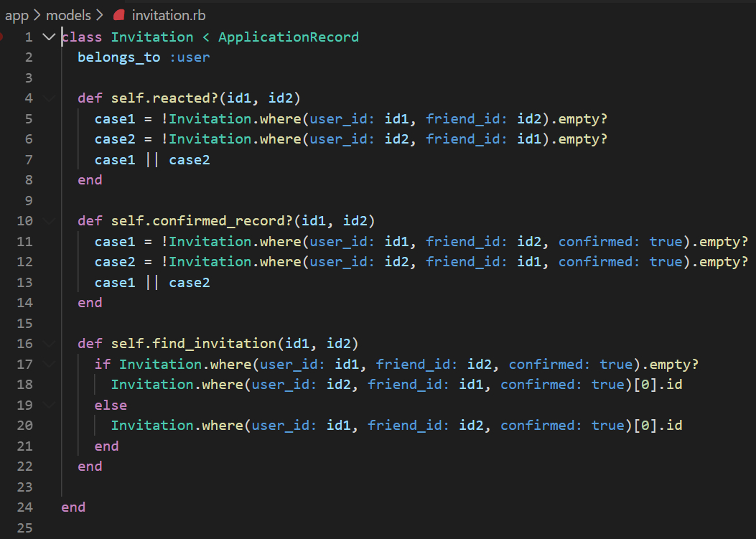Image resolution: width=756 pixels, height=539 pixels.
Task: Fold the if block on line 17
Action: tap(49, 365)
